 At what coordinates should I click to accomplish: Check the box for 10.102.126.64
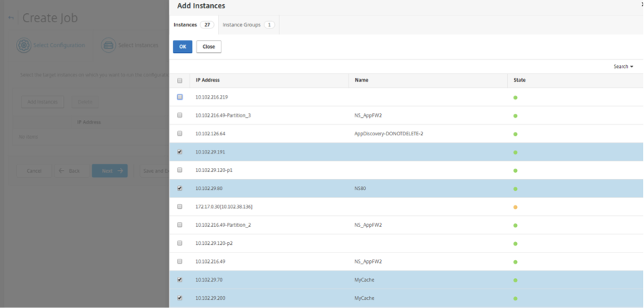(180, 133)
